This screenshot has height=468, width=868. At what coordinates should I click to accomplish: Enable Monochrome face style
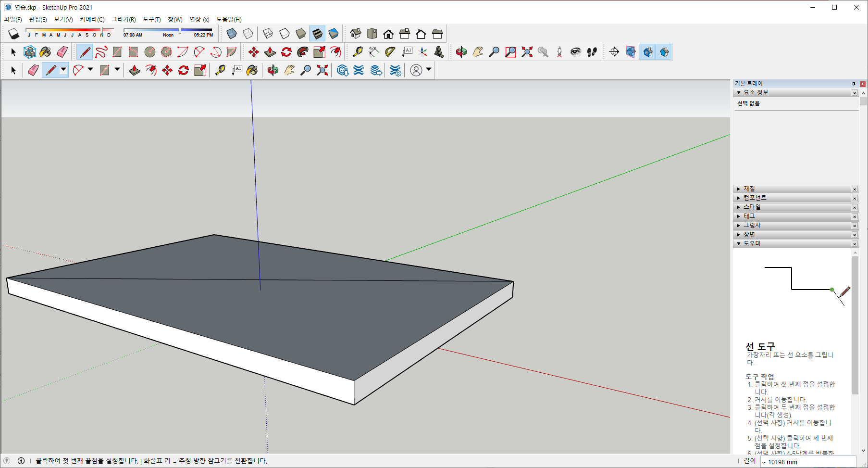(x=334, y=34)
